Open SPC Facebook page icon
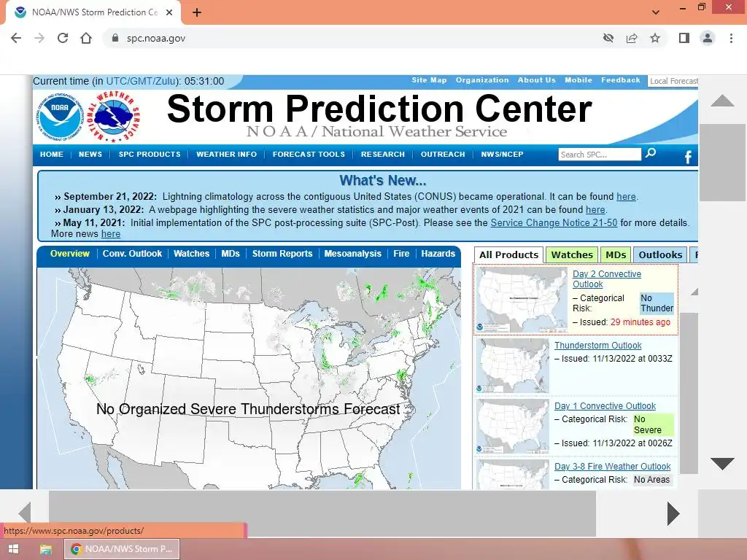The image size is (747, 560). [688, 157]
